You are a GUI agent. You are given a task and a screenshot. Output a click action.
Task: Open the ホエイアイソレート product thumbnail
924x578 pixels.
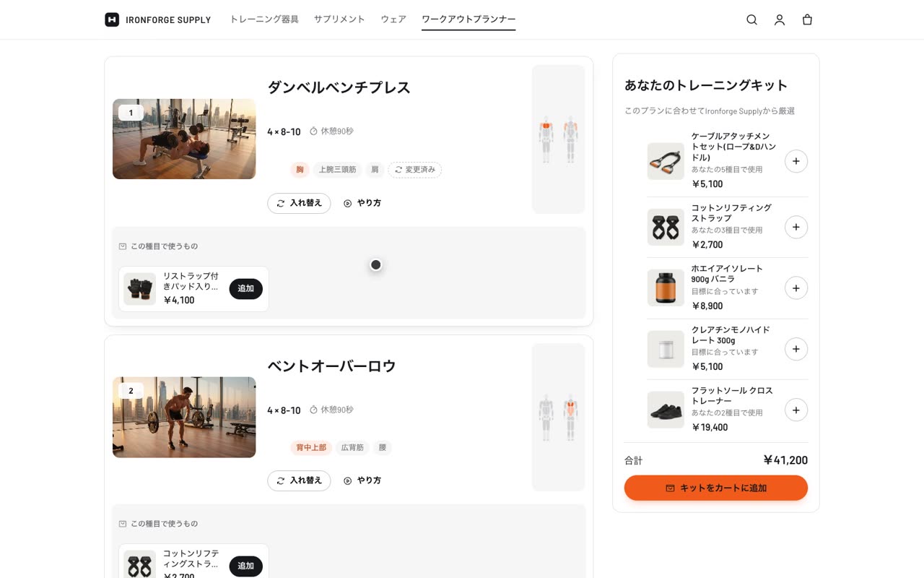coord(666,288)
